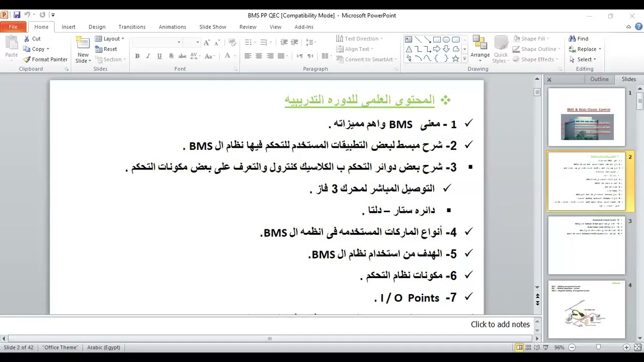Toggle Bold formatting

click(137, 56)
